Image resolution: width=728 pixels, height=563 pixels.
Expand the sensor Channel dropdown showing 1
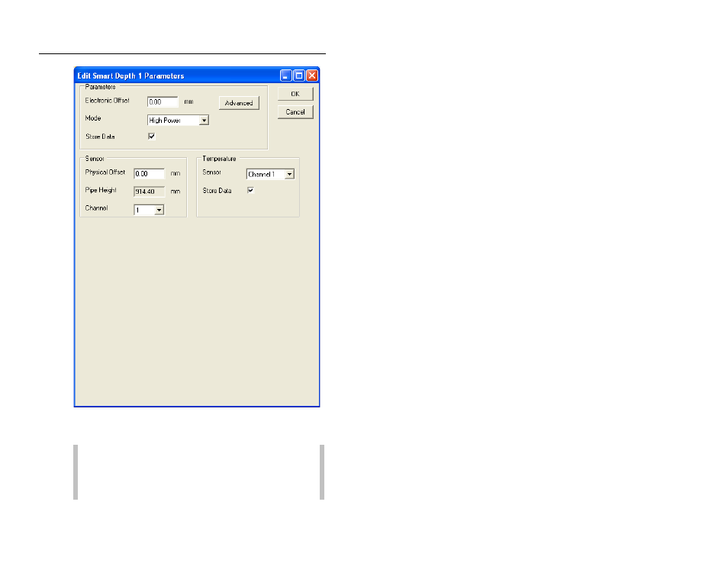tap(149, 211)
